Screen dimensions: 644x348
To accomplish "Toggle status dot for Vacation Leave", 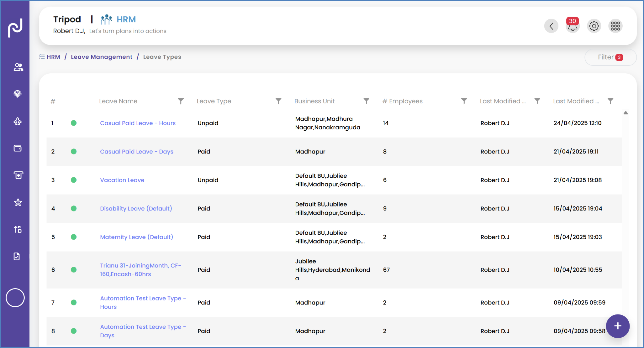I will tap(74, 180).
